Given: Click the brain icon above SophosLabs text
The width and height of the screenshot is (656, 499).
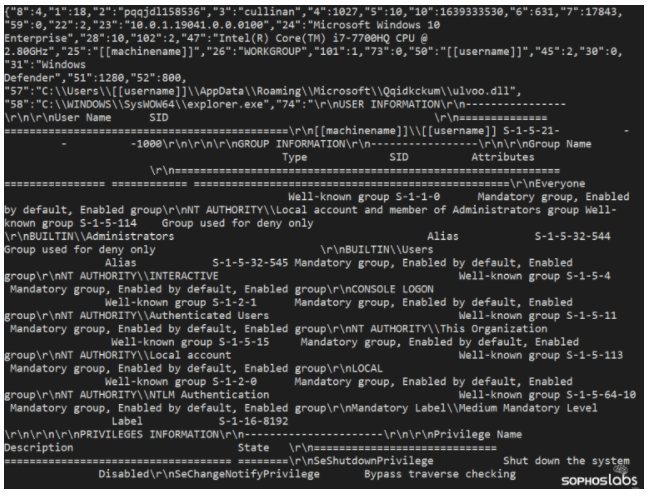Looking at the screenshot, I should click(622, 470).
